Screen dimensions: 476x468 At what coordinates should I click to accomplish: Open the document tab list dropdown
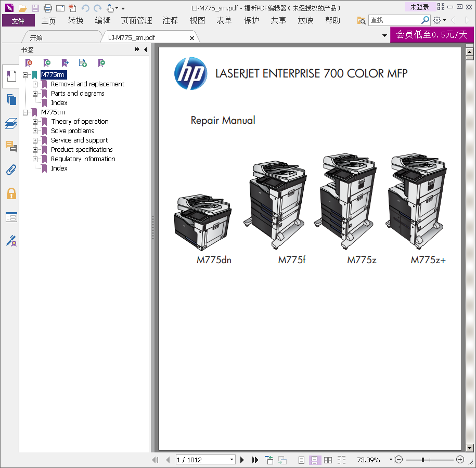(384, 35)
